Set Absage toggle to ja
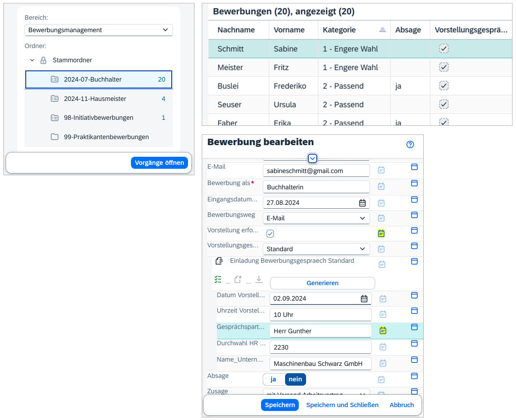Viewport: 516px width, 420px height. point(273,379)
